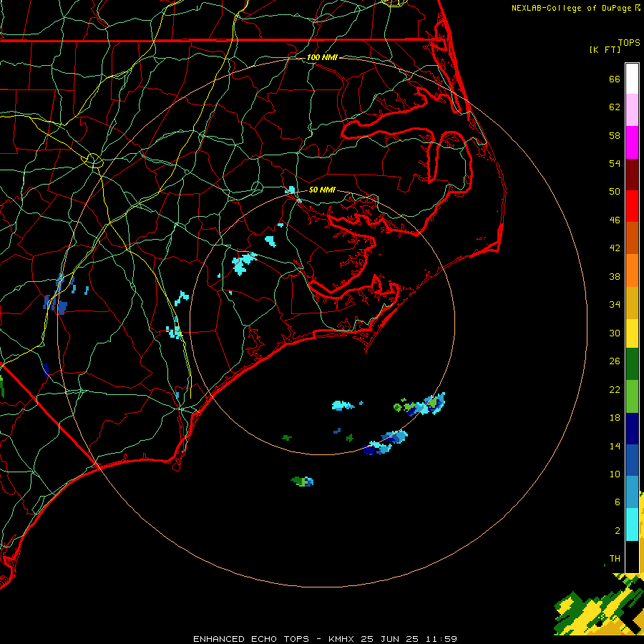This screenshot has width=644, height=644.
Task: Click the bright orange legend swatch
Action: tap(632, 270)
